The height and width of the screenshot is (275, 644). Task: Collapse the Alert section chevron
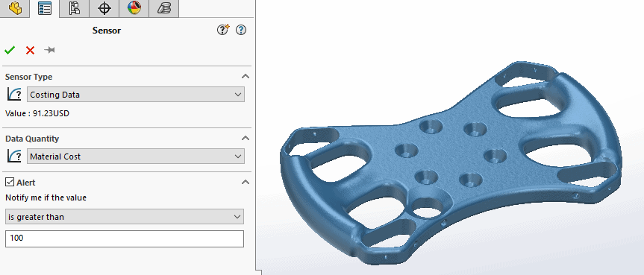click(246, 182)
